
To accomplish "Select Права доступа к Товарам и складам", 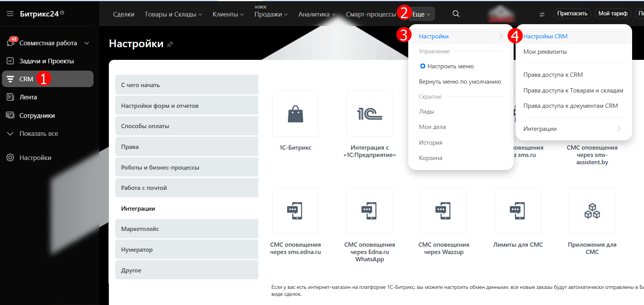I will tap(573, 91).
